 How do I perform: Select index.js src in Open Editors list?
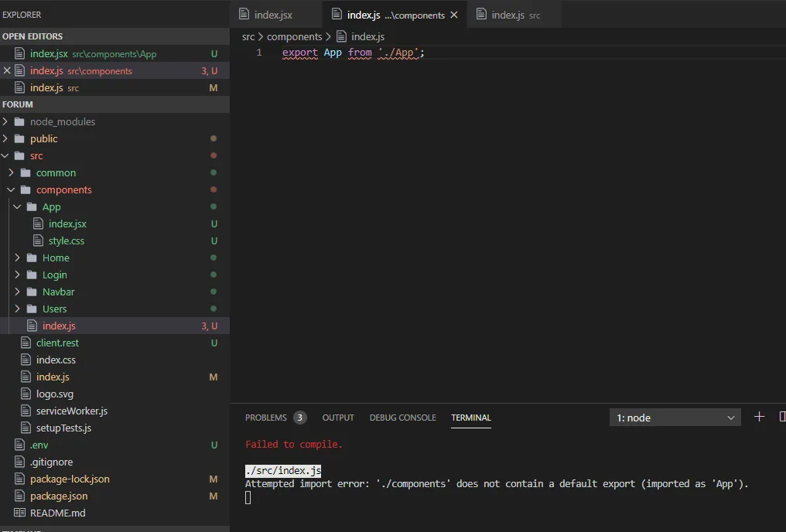pos(114,87)
